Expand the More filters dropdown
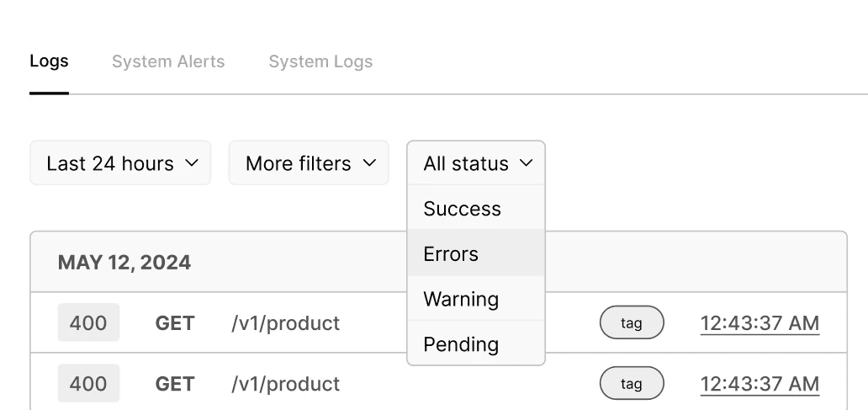Viewport: 868px width, 410px height. 309,163
